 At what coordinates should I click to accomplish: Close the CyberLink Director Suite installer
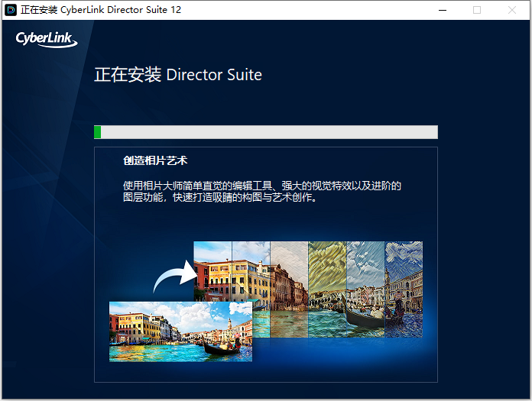[512, 10]
